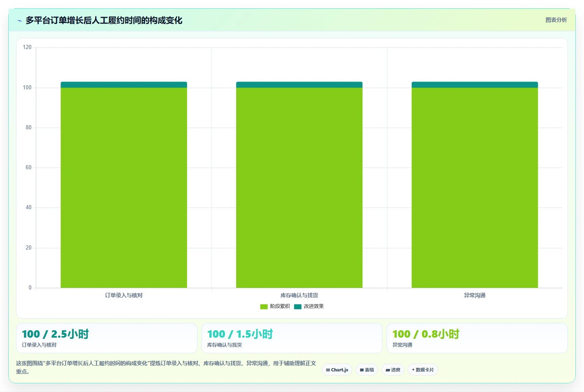584x392 pixels.
Task: Click the y-axis value 60
Action: [28, 168]
